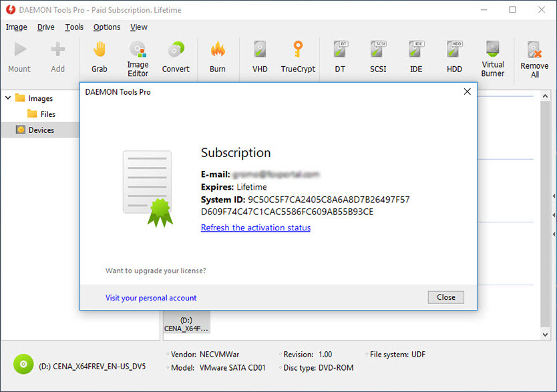Open the View menu
This screenshot has width=557, height=392.
[x=138, y=27]
